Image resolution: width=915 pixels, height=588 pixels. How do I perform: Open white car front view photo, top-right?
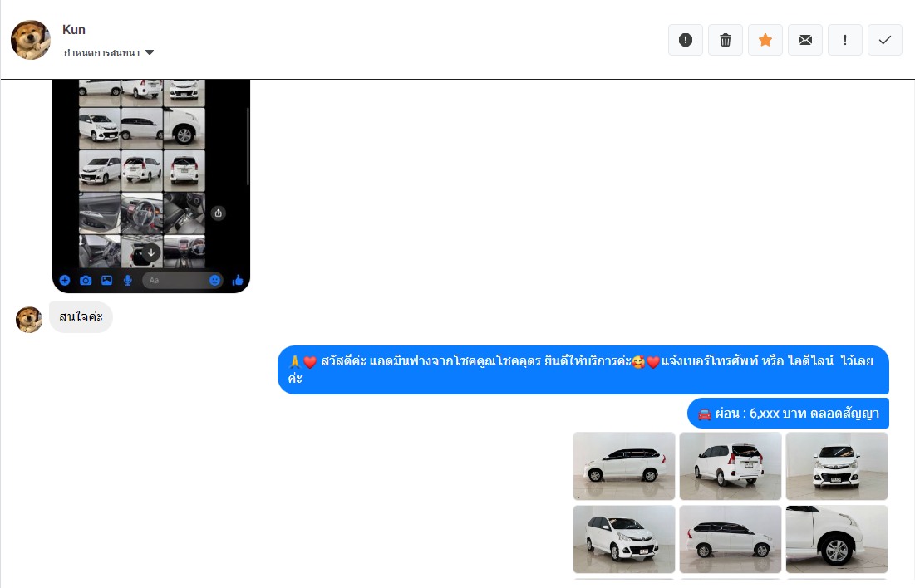coord(837,466)
